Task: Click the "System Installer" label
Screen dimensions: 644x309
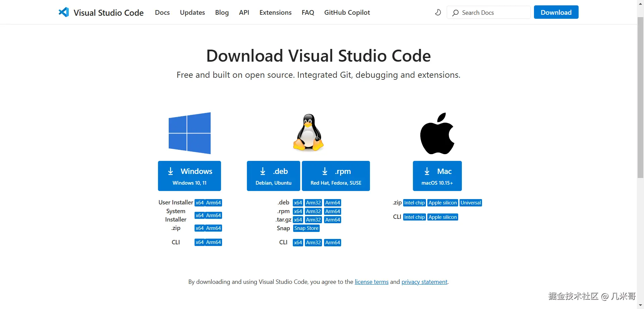Action: pos(176,215)
